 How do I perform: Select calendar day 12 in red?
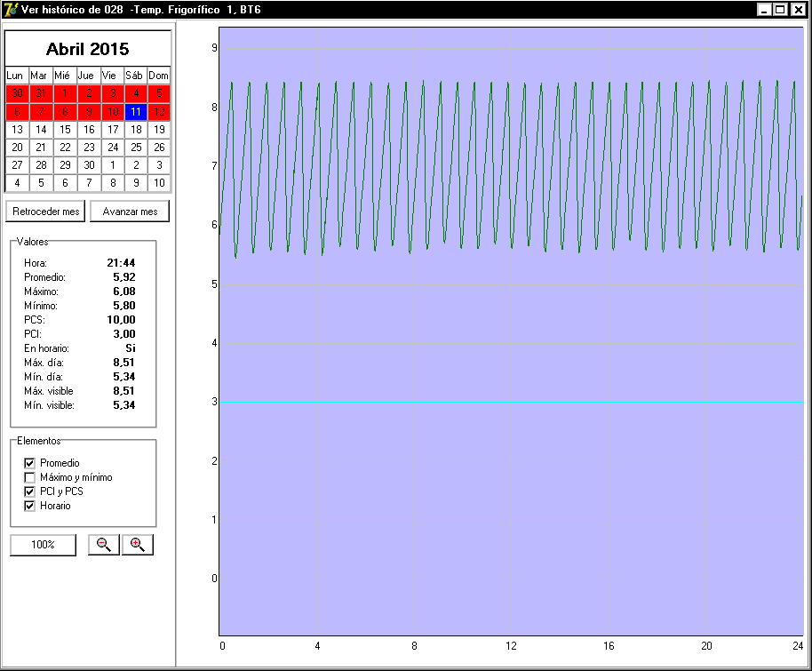[x=159, y=111]
